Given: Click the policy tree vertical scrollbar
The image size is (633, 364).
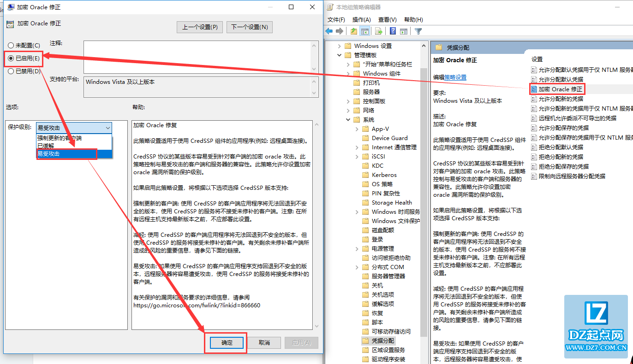Looking at the screenshot, I should [x=424, y=203].
